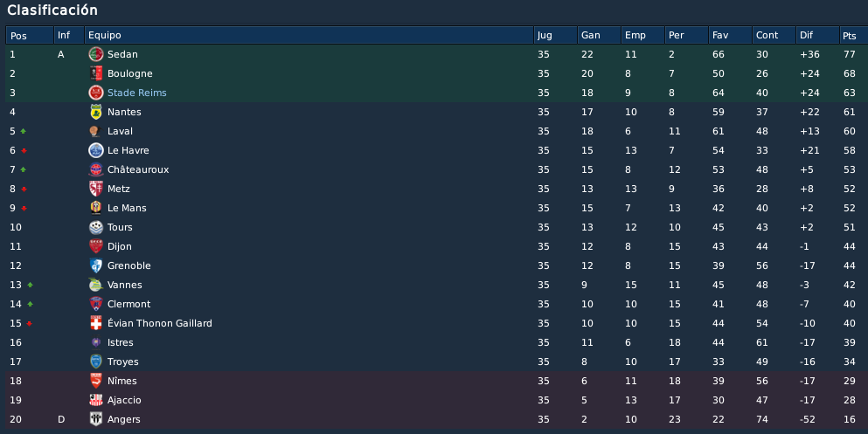Click the Angers striped club badge
The image size is (868, 434).
96,419
